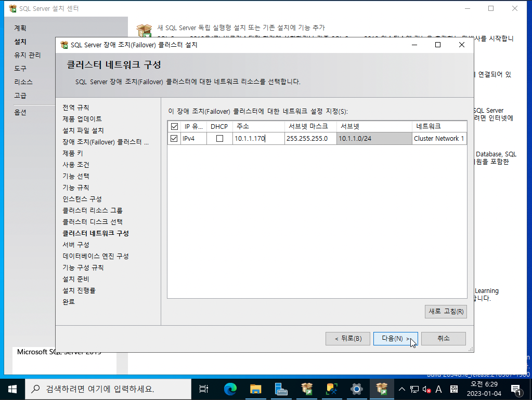Open Task View from the taskbar
The image size is (532, 400).
coord(203,389)
